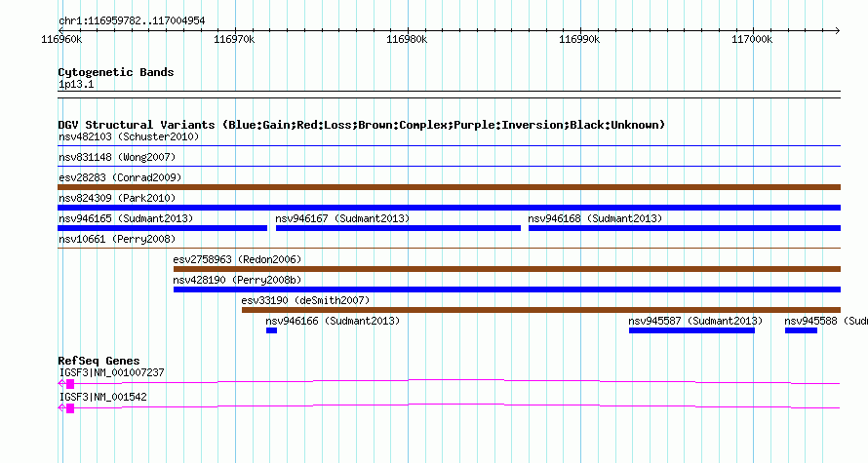
Task: Click the blue nsv945587 gain bar
Action: [x=692, y=330]
